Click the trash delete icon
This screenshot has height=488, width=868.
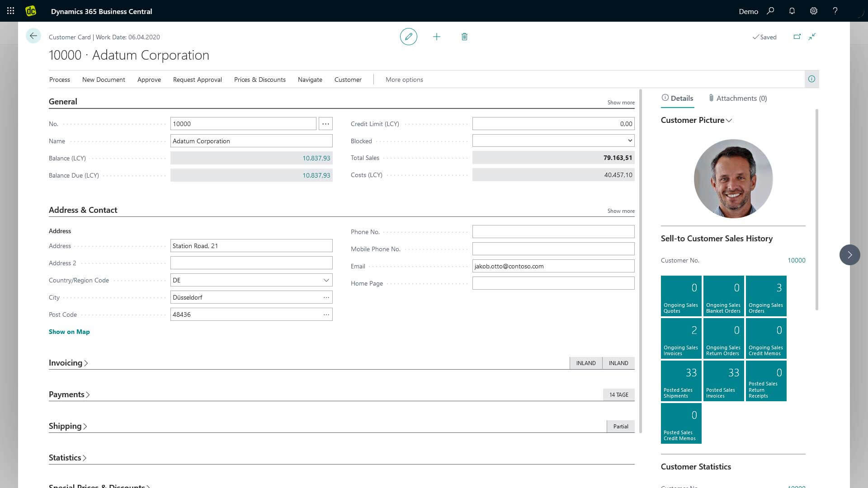click(464, 37)
